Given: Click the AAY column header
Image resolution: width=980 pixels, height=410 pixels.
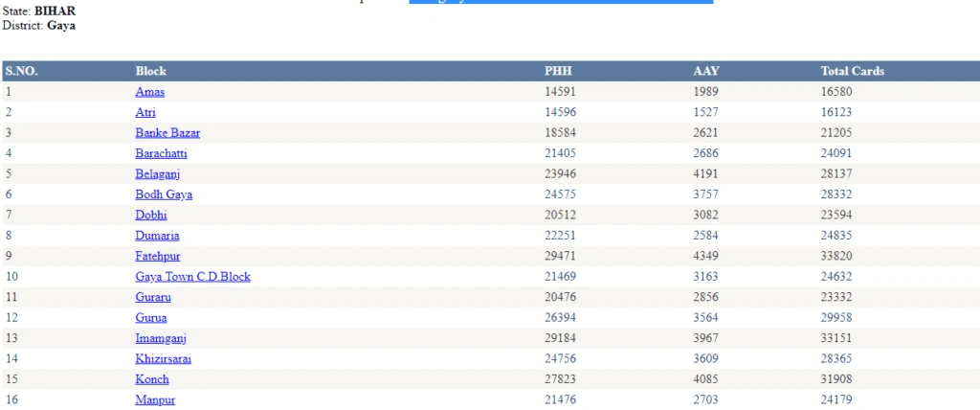Looking at the screenshot, I should [x=706, y=71].
